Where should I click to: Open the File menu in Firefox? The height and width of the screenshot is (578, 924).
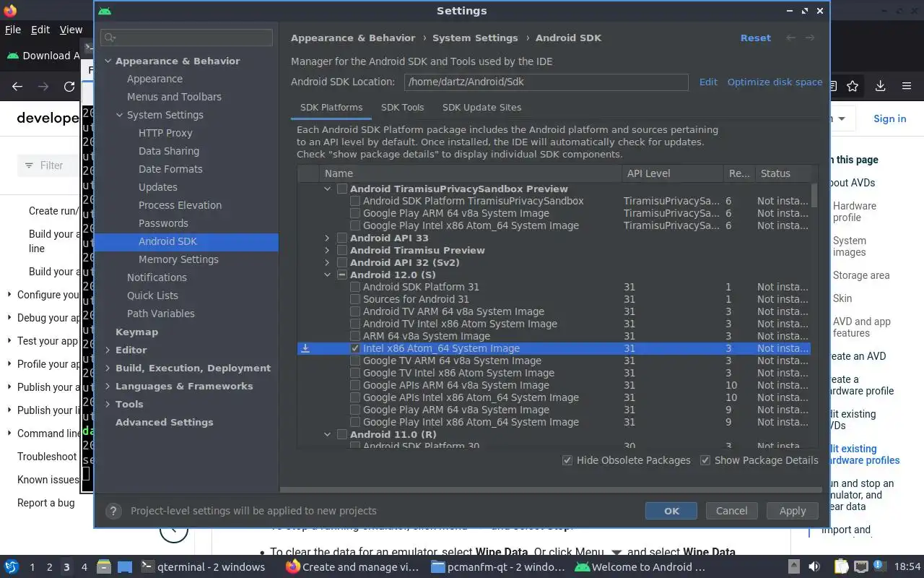[x=13, y=30]
